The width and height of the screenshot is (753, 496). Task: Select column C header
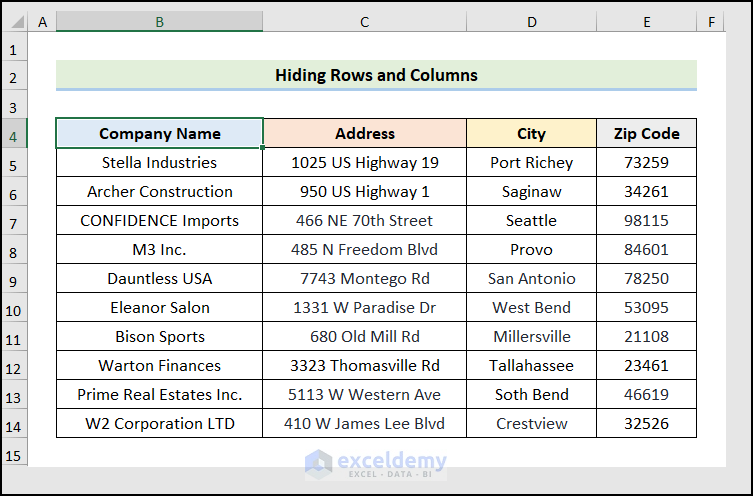click(365, 22)
